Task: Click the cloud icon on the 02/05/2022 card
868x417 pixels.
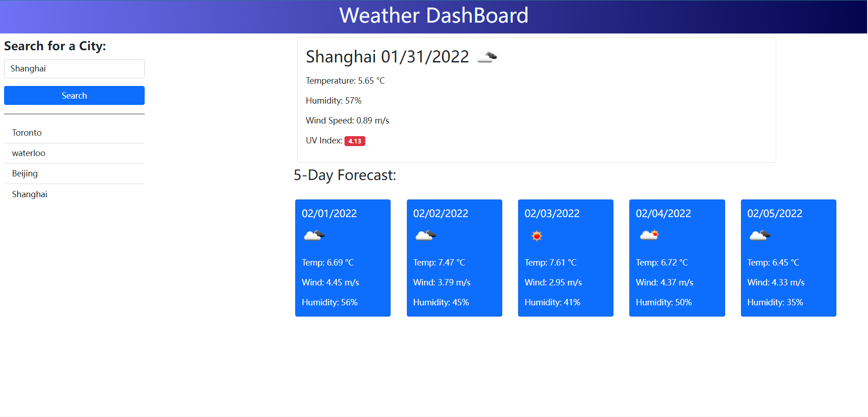Action: (x=759, y=236)
